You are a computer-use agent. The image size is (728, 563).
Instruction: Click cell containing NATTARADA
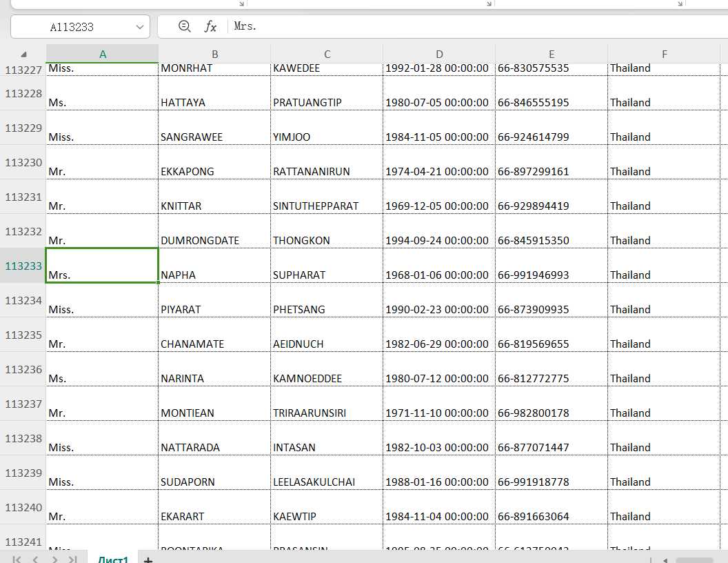click(x=214, y=438)
